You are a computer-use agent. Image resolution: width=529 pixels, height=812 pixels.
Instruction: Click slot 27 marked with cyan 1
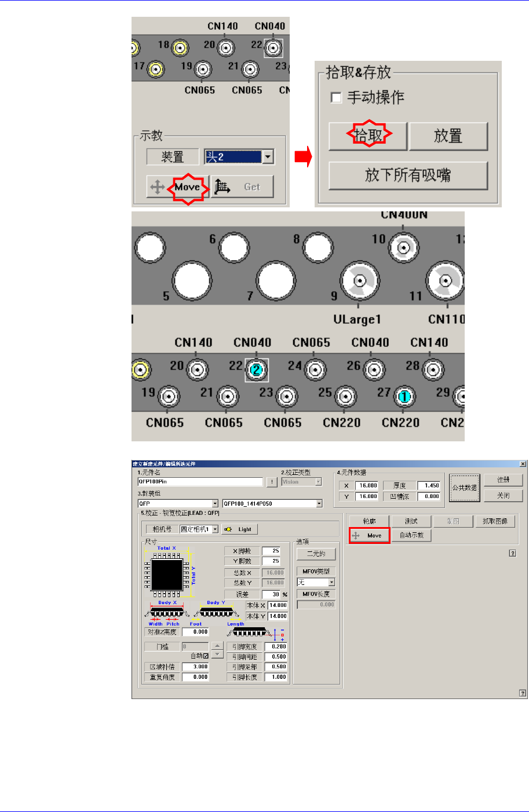[404, 397]
